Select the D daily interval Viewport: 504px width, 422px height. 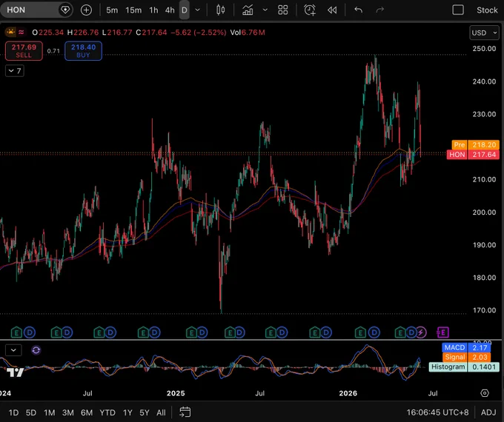point(184,10)
